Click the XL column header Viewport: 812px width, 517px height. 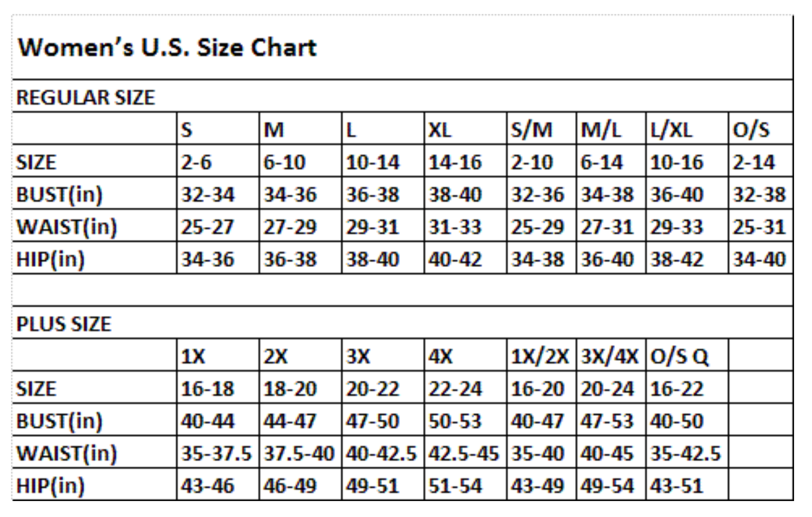pyautogui.click(x=440, y=130)
